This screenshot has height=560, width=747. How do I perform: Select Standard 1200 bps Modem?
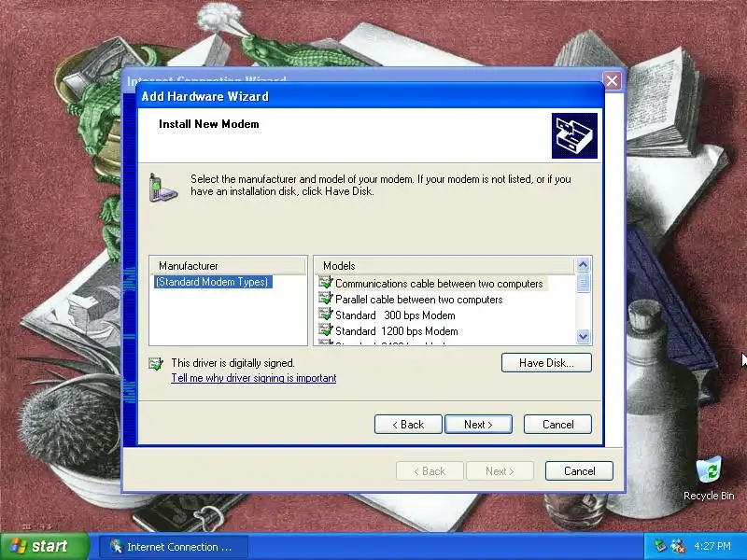tap(396, 331)
